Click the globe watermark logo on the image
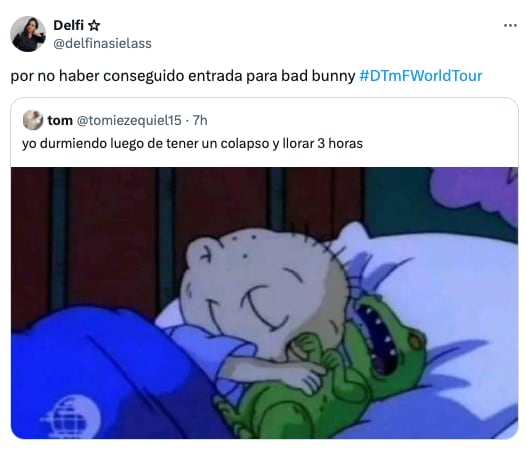Image resolution: width=527 pixels, height=452 pixels. [71, 416]
